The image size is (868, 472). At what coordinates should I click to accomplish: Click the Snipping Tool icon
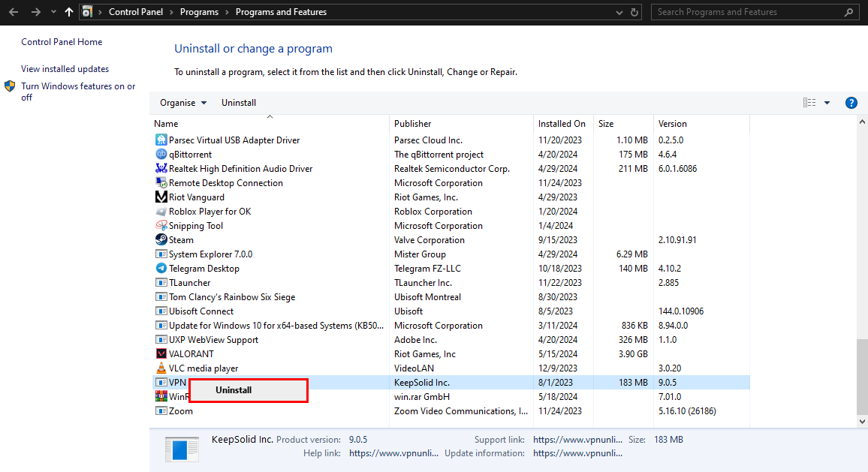(x=161, y=226)
